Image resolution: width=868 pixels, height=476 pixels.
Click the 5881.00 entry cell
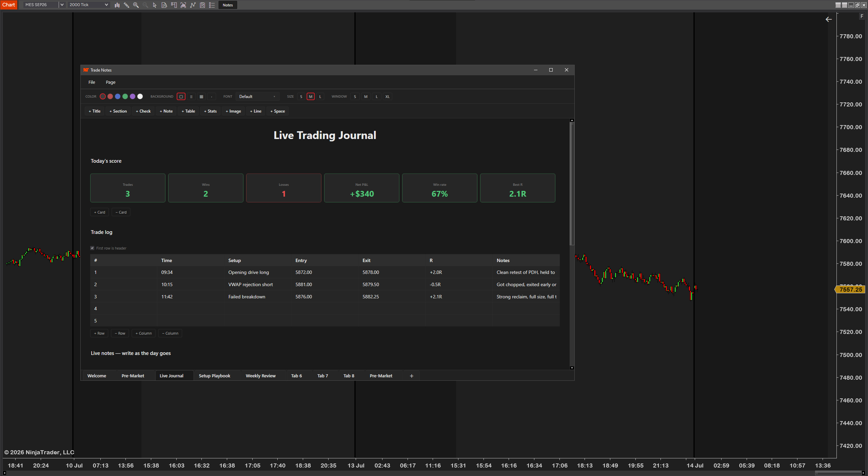tap(325, 284)
